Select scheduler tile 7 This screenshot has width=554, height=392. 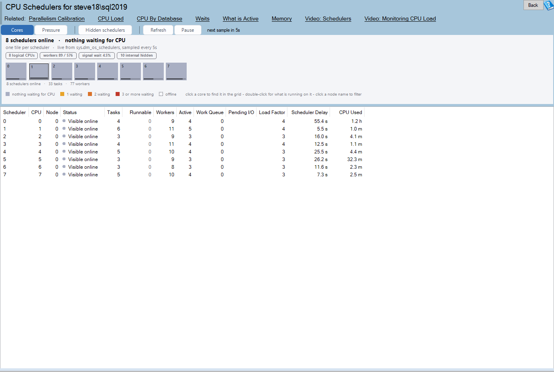[176, 71]
